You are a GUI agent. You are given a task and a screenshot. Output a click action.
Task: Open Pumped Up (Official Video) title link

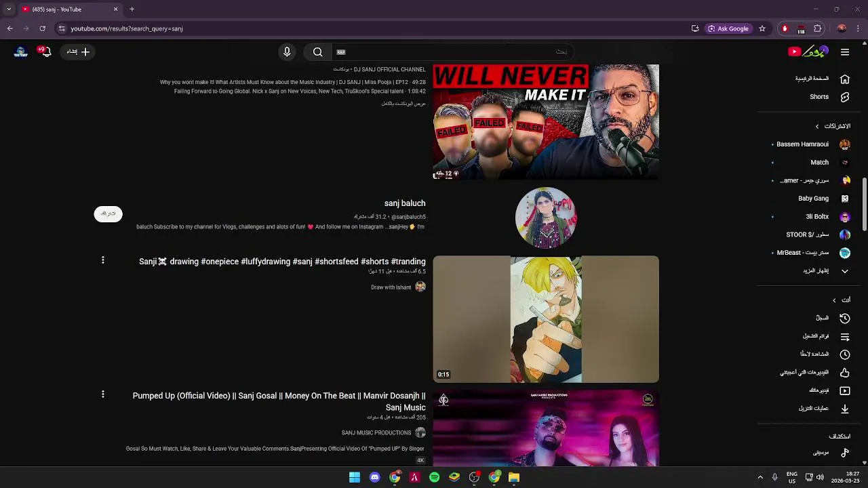279,401
